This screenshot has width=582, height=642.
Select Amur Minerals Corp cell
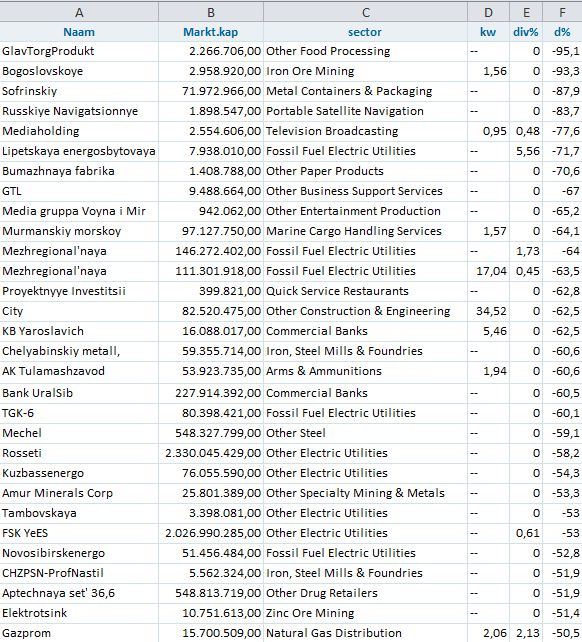[x=79, y=493]
